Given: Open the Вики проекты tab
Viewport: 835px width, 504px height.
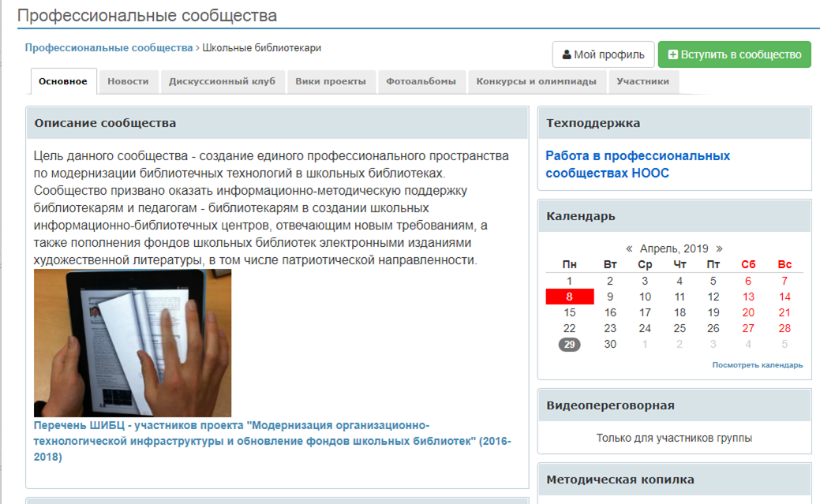Looking at the screenshot, I should (x=331, y=81).
